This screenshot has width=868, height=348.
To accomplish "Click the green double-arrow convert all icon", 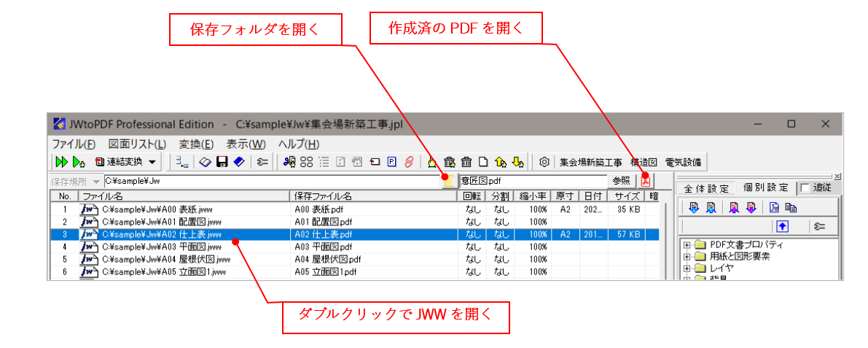I will [61, 162].
